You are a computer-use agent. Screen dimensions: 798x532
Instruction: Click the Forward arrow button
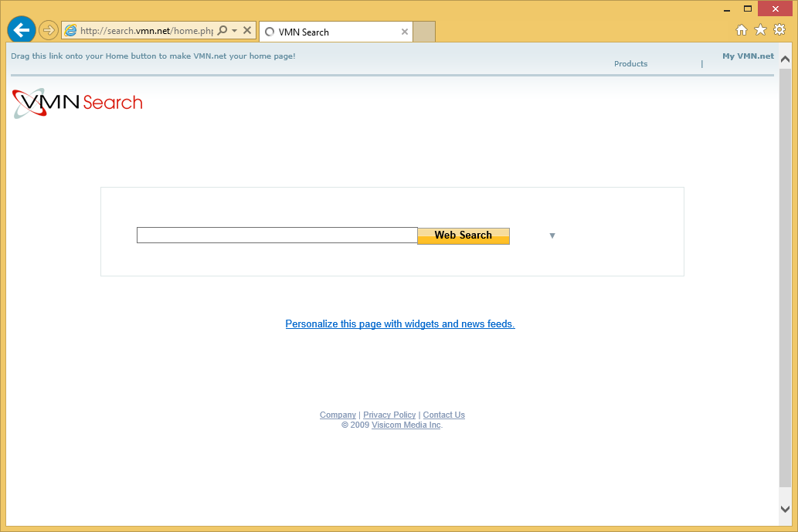tap(49, 31)
